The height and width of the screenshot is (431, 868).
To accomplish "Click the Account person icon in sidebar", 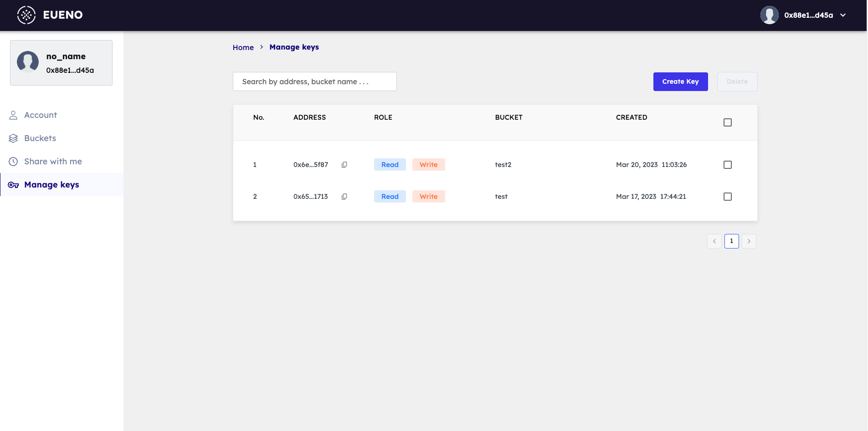I will click(x=13, y=115).
